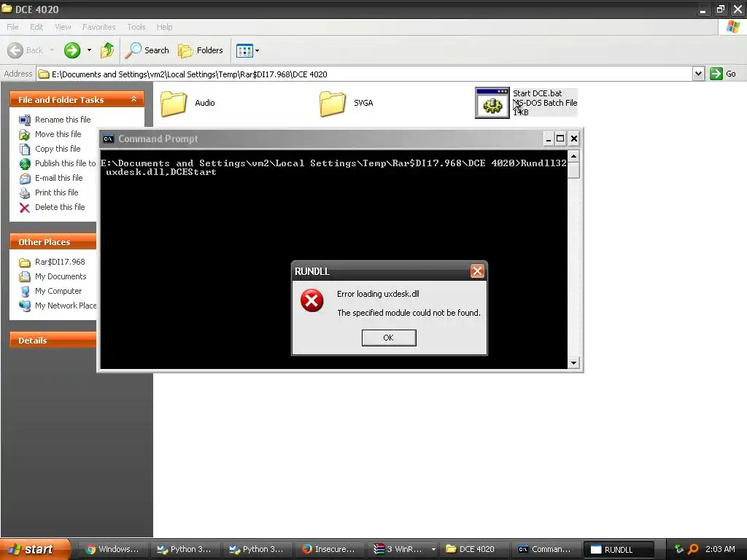Image resolution: width=747 pixels, height=560 pixels.
Task: Click OK in the RUNDLL error dialog
Action: 389,338
